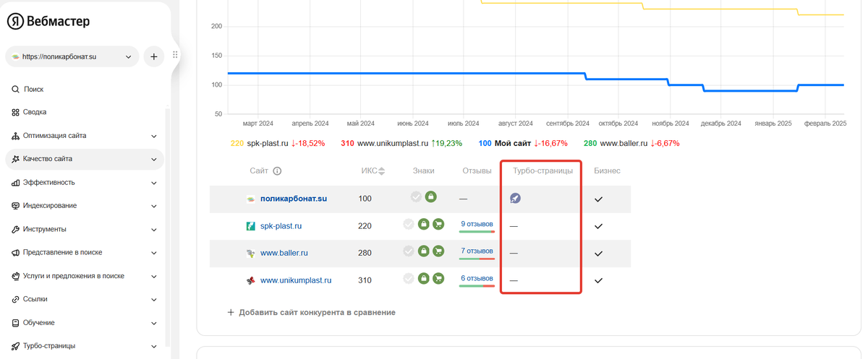
Task: Click the sidebar drag handle dots icon
Action: click(174, 55)
